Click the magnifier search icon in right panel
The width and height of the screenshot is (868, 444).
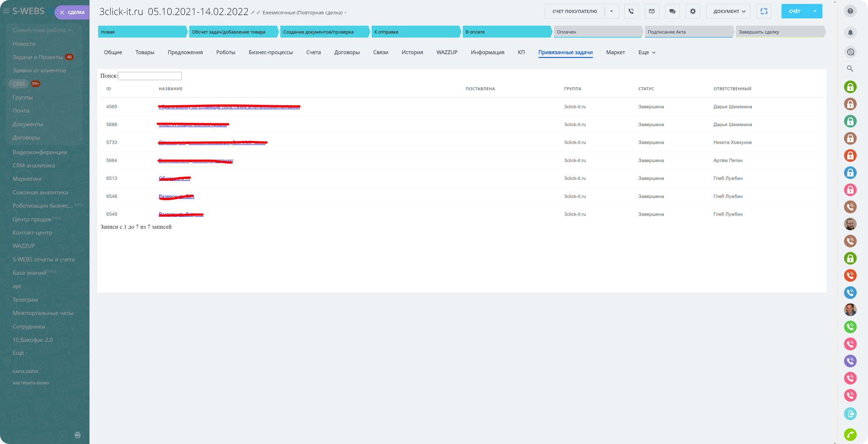[850, 69]
